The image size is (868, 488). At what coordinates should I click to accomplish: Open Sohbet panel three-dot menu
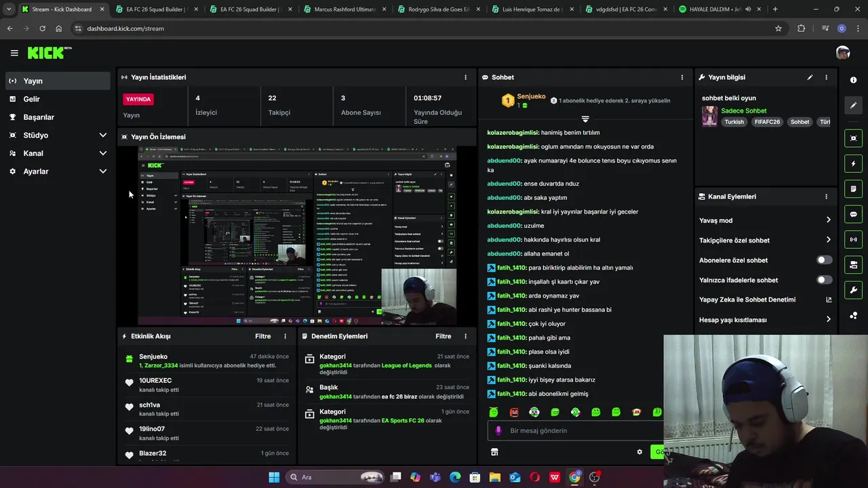682,77
